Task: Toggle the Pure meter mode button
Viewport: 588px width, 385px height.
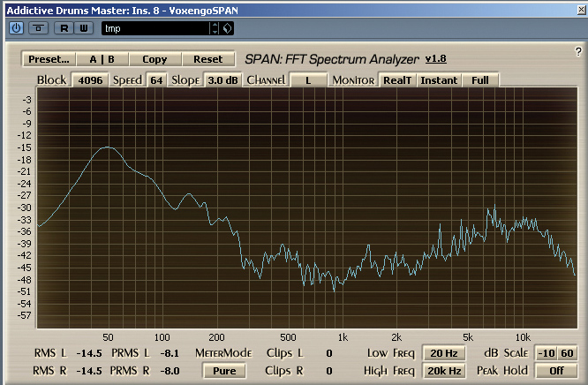Action: point(224,371)
